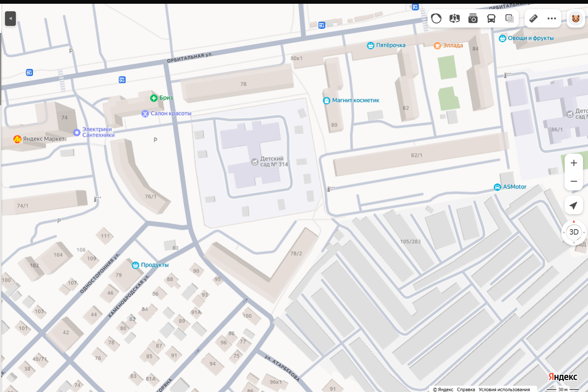Click the Пятёрочка store marker

point(371,46)
